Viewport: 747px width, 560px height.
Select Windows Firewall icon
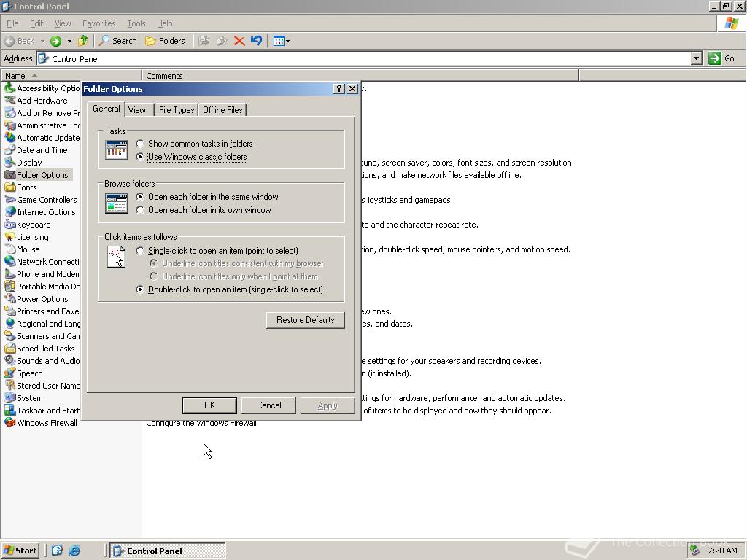[10, 422]
